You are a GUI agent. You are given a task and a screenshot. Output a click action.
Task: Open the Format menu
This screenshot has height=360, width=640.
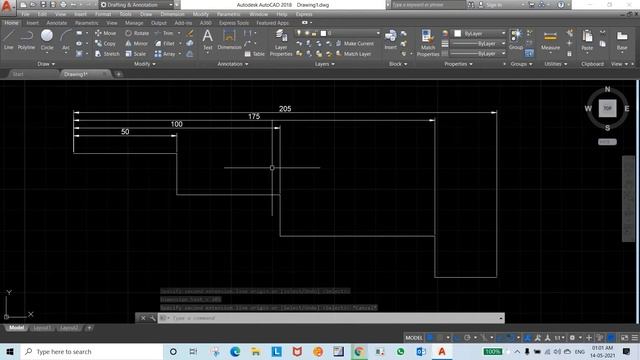[x=103, y=14]
